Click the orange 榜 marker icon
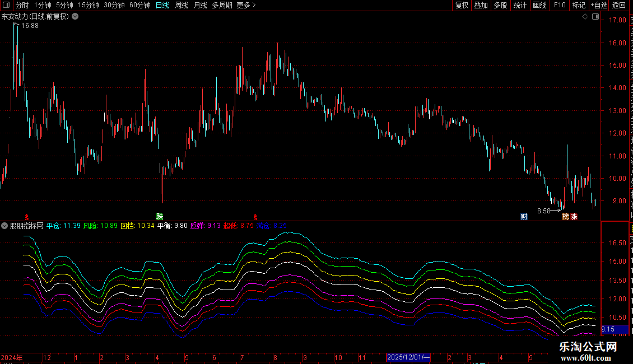The width and height of the screenshot is (633, 364). (566, 217)
